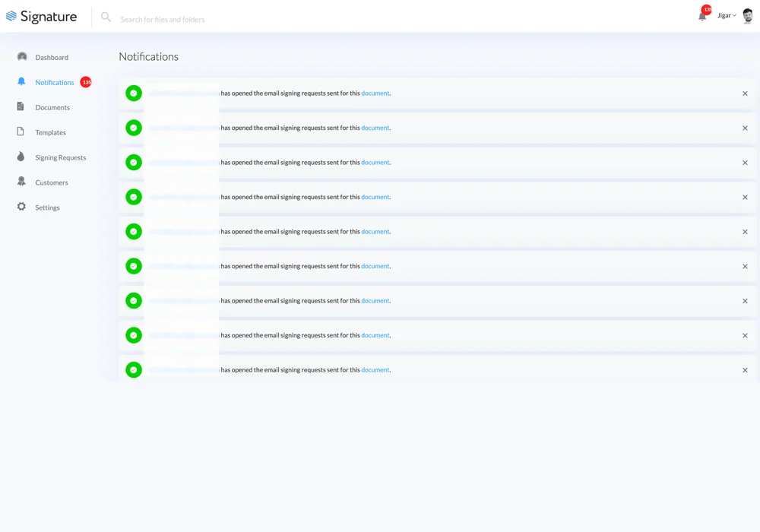The image size is (760, 532).
Task: Click the search magnifier icon
Action: (x=106, y=17)
